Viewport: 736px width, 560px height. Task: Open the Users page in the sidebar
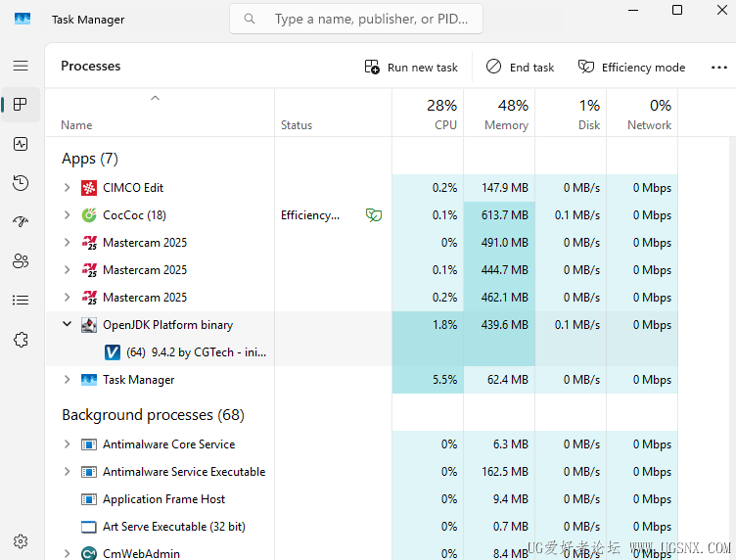[21, 260]
